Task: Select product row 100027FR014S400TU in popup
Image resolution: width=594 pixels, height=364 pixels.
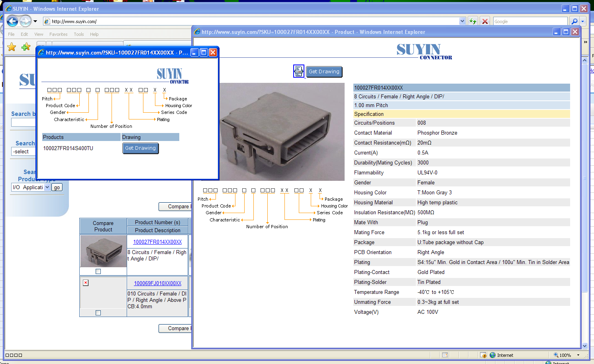Action: 68,148
